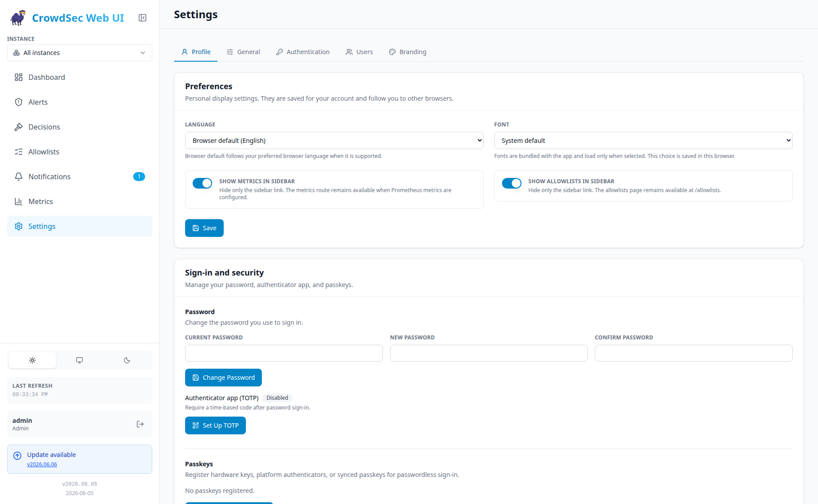Click the admin username text
The height and width of the screenshot is (504, 818).
(x=22, y=421)
